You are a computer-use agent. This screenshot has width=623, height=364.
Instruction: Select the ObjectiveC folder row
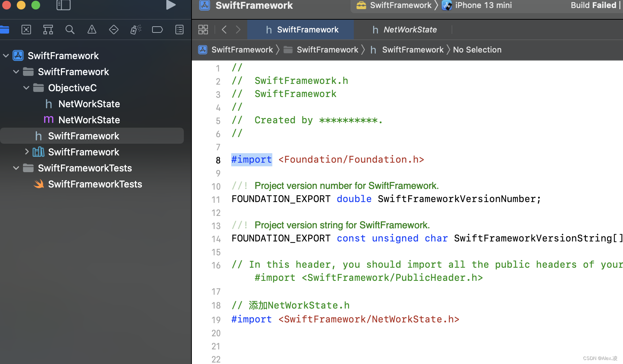[72, 88]
